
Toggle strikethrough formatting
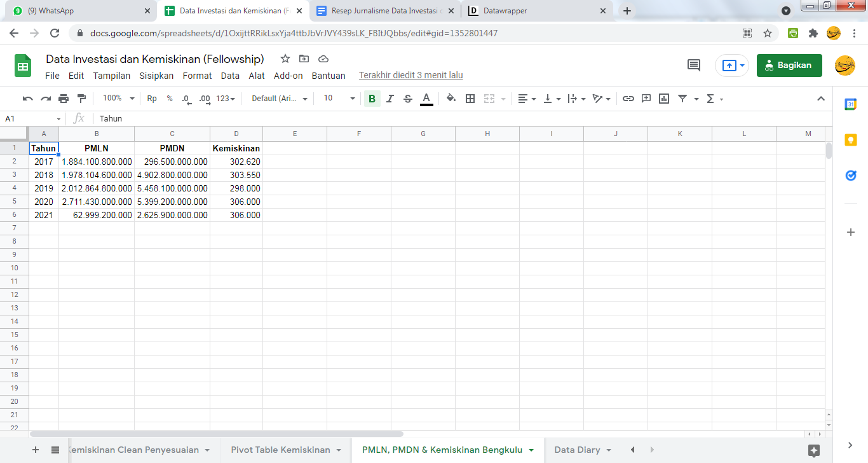tap(408, 99)
